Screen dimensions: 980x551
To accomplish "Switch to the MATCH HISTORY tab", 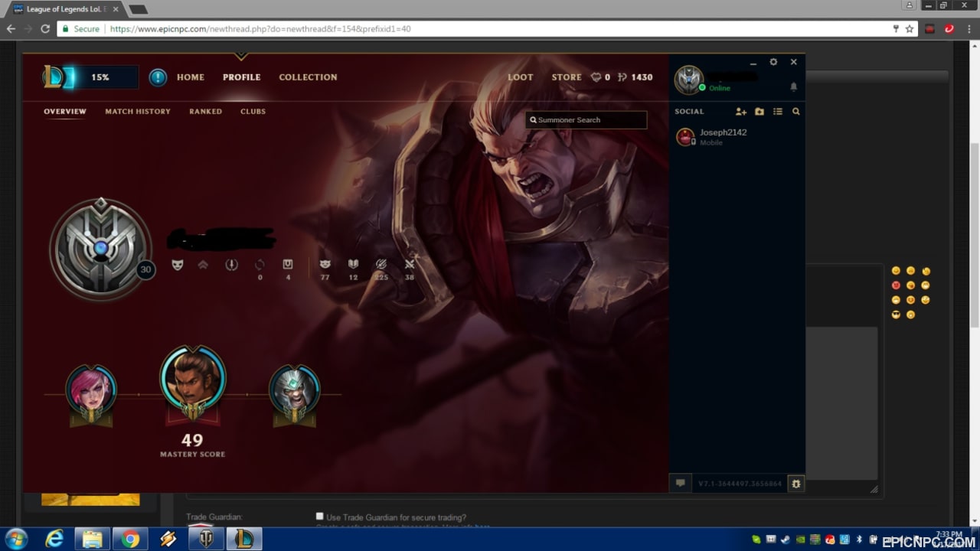I will click(x=138, y=112).
